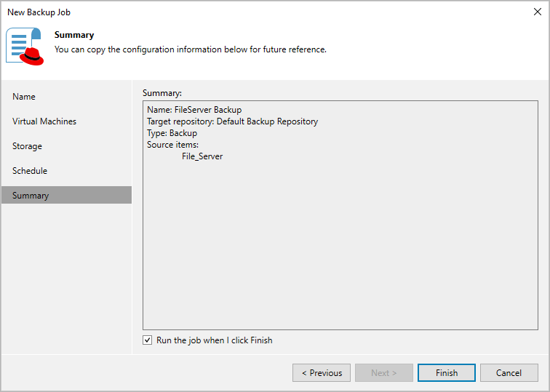Click the Previous button
550x392 pixels.
[x=322, y=372]
